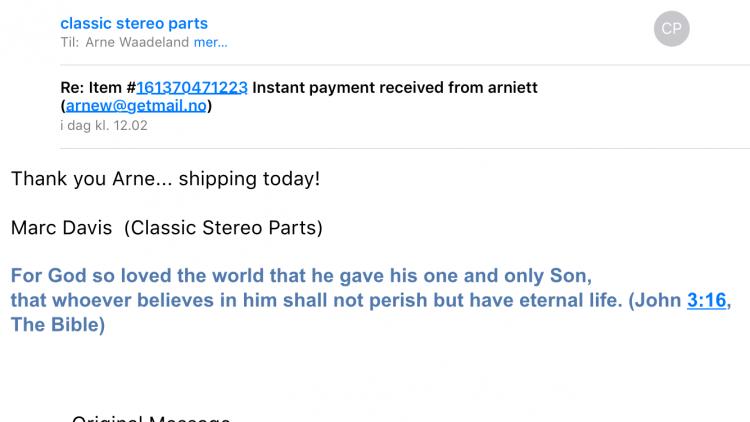The width and height of the screenshot is (750, 422).
Task: Click the "i dag kl. 12.02" timestamp
Action: tap(104, 125)
